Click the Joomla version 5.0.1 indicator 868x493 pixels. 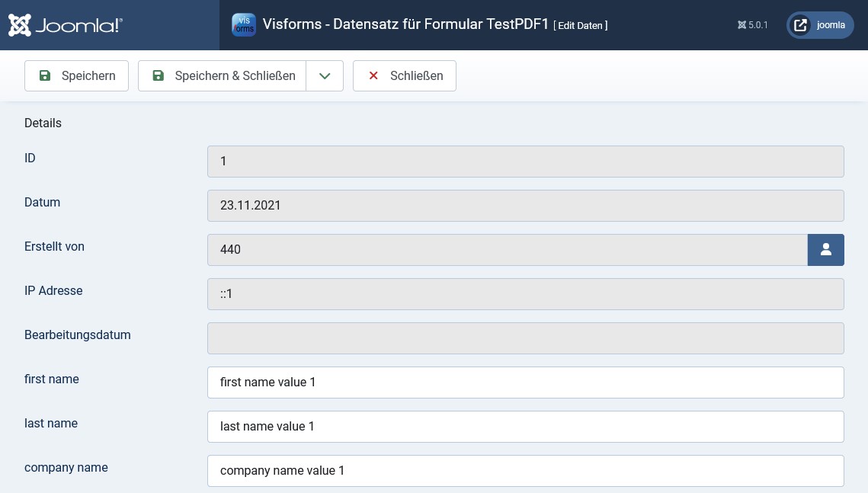(x=753, y=25)
